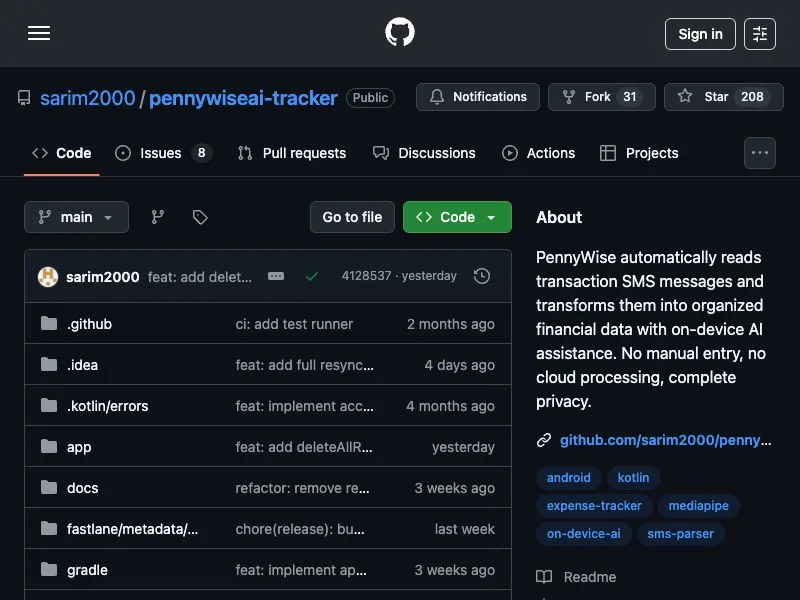This screenshot has width=800, height=600.
Task: Click the Issues count badge 8
Action: tap(202, 153)
